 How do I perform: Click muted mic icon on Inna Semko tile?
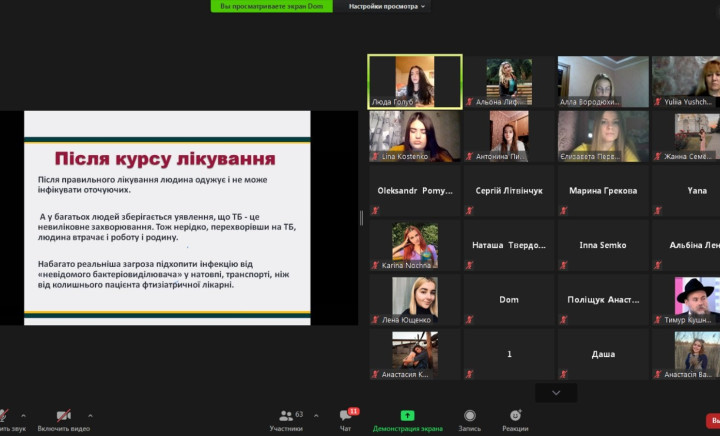pos(563,265)
